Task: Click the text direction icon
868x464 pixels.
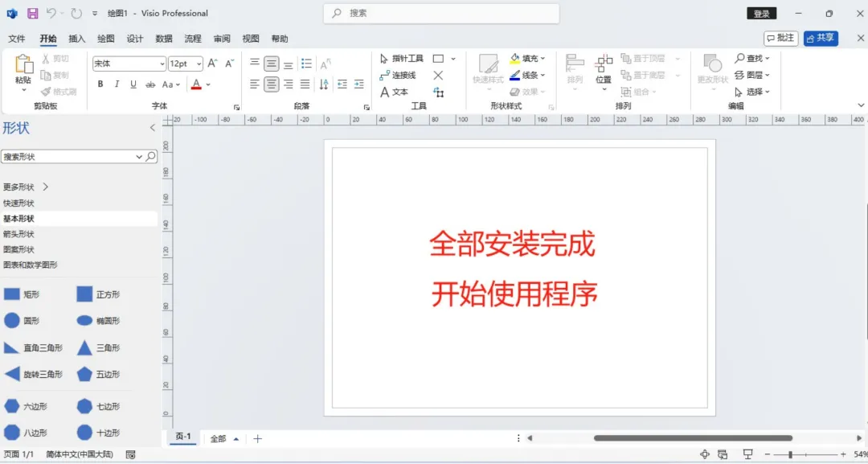Action: (x=324, y=84)
